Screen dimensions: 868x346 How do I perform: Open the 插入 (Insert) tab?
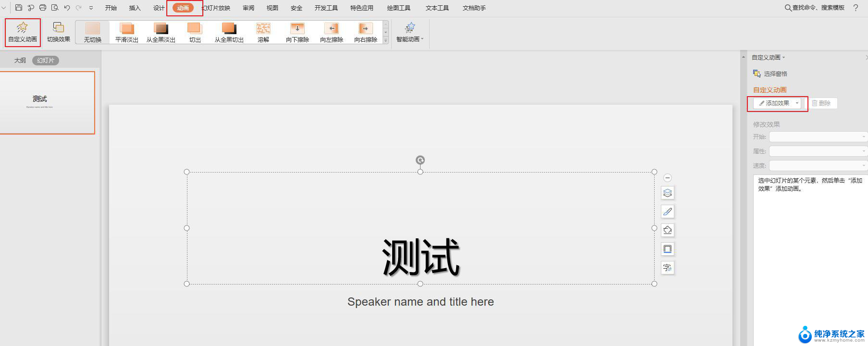(x=135, y=8)
